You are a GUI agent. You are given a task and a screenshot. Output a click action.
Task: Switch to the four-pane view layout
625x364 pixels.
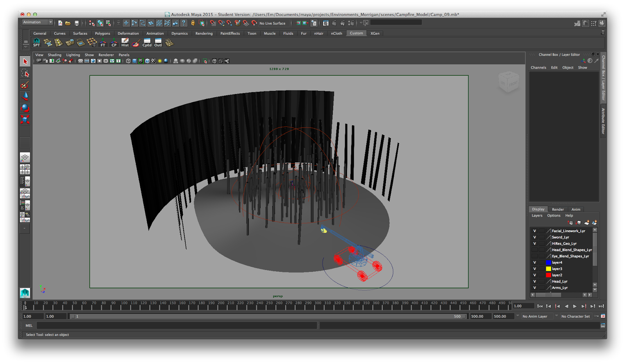pos(25,169)
